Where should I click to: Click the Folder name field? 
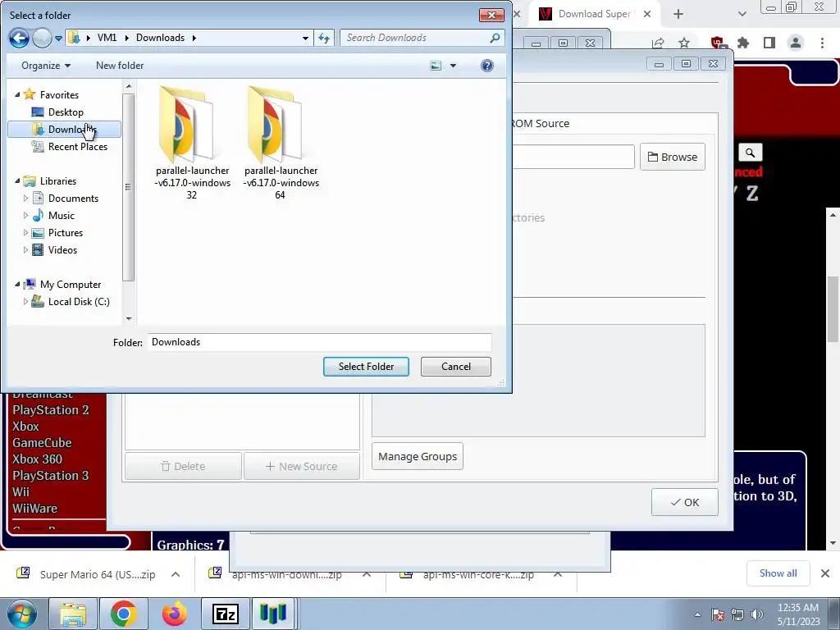pyautogui.click(x=320, y=342)
